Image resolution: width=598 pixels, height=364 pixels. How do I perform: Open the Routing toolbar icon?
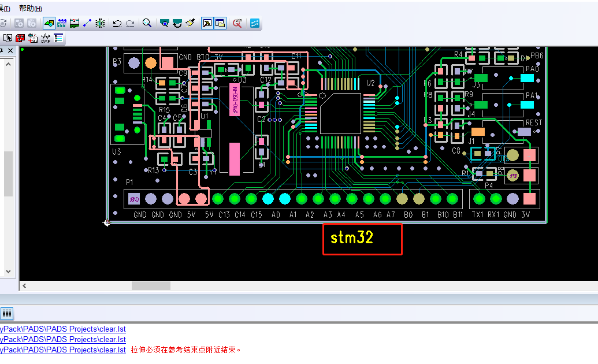point(62,23)
